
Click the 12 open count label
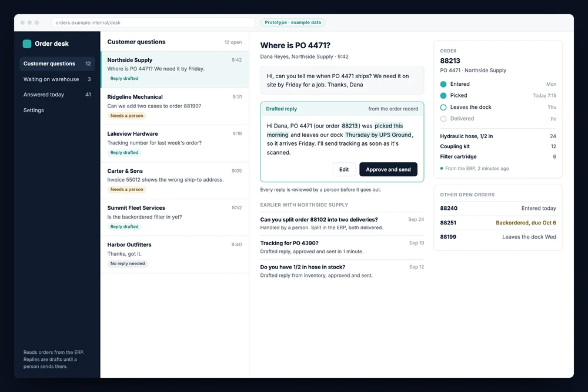pos(233,42)
